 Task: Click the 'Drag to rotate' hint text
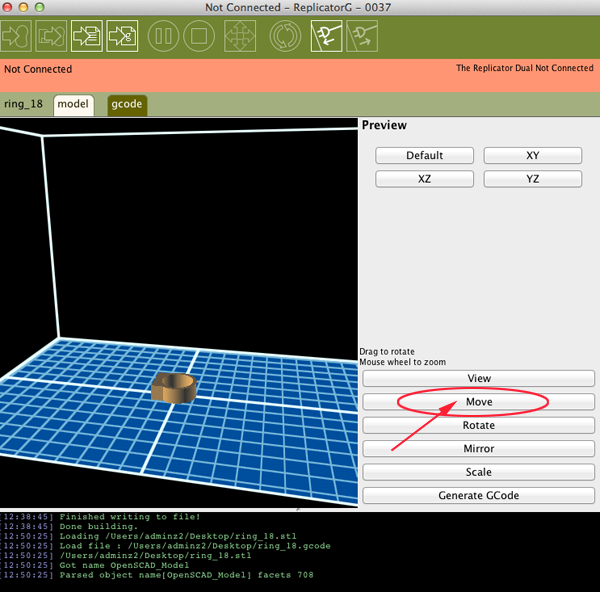tap(387, 351)
